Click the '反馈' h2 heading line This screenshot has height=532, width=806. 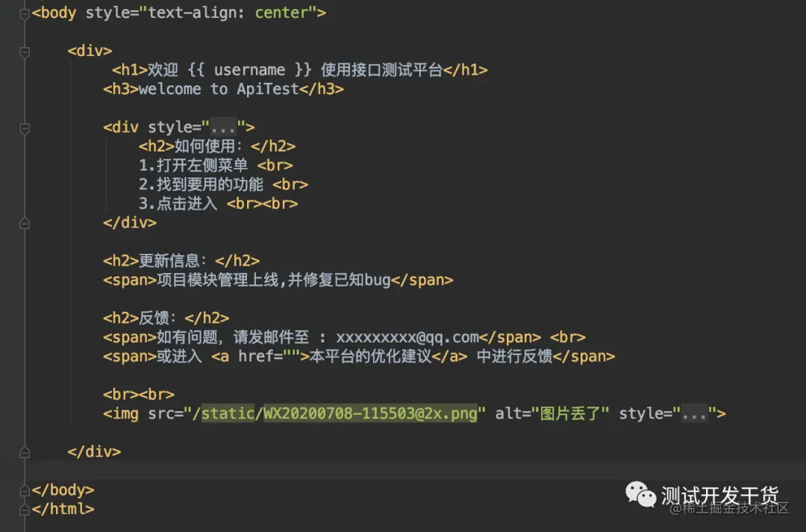(166, 318)
